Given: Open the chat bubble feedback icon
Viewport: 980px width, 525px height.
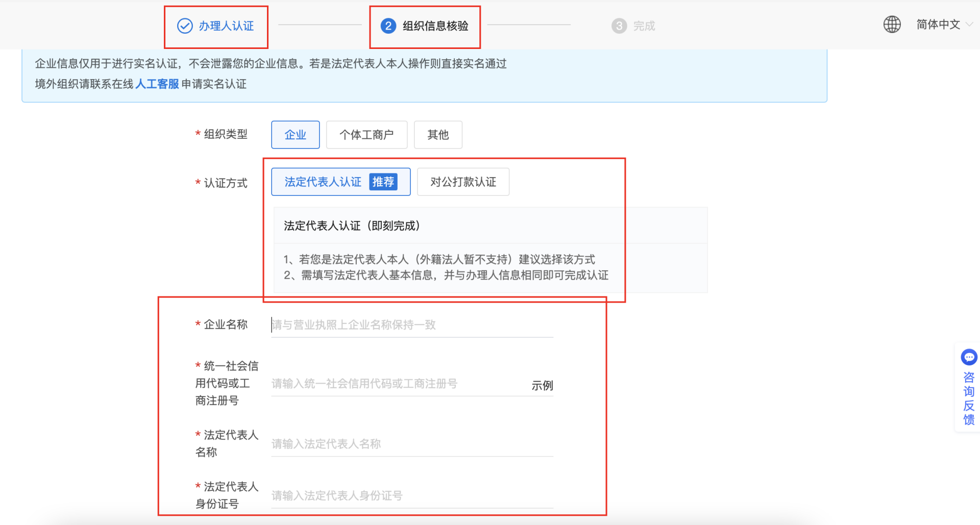Looking at the screenshot, I should coord(968,357).
